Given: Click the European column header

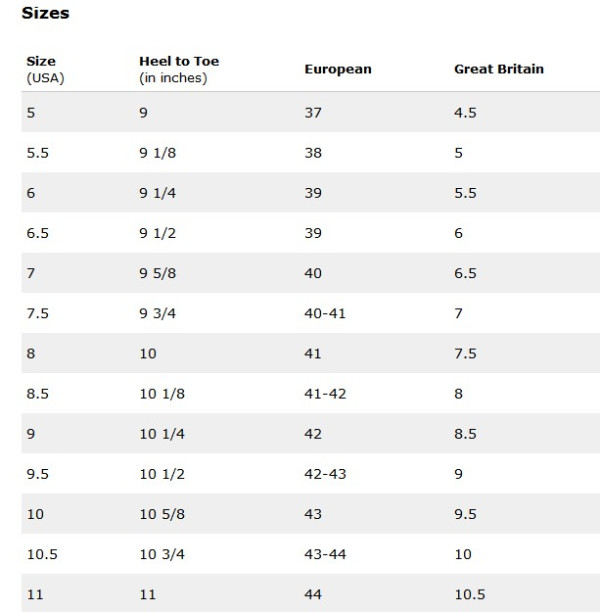Looking at the screenshot, I should 338,69.
